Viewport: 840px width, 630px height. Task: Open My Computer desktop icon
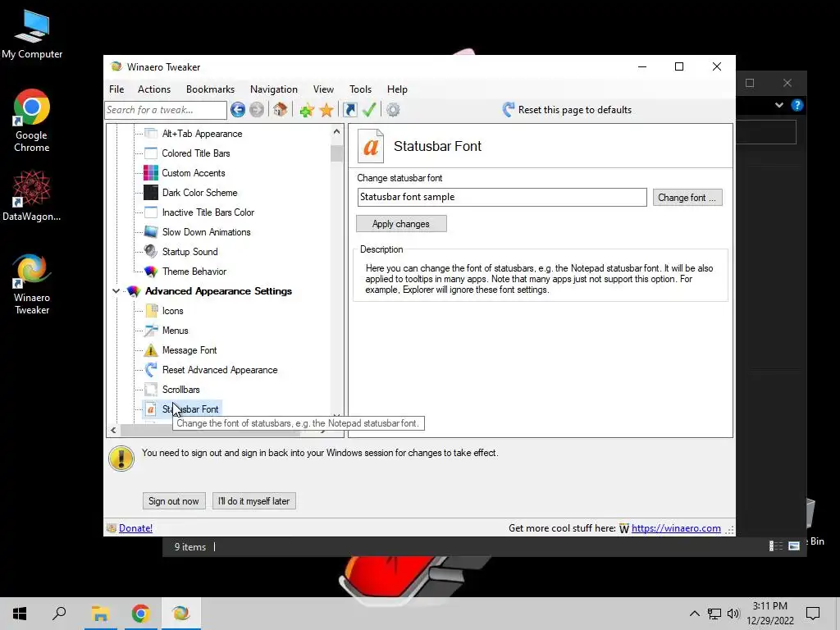click(x=32, y=34)
